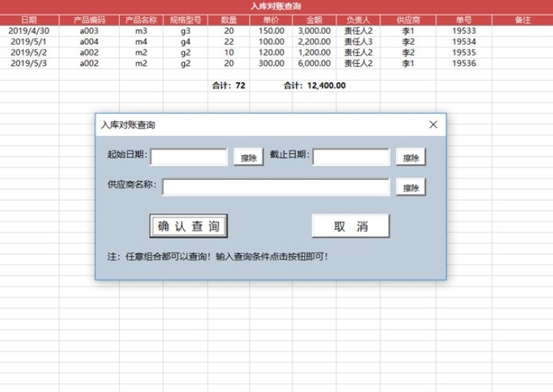Click order number 19533

pos(464,31)
